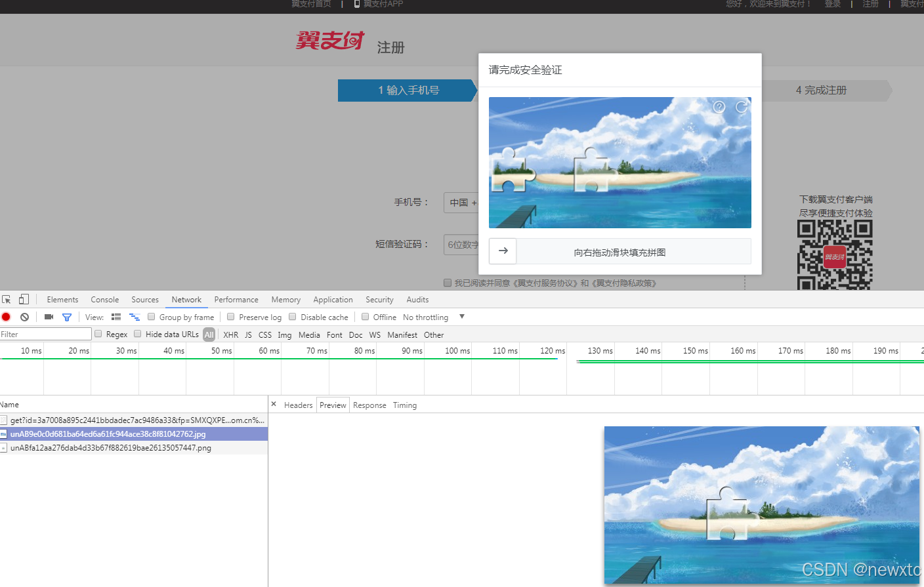Open the Sources panel tab
Image resolution: width=924 pixels, height=587 pixels.
tap(145, 300)
